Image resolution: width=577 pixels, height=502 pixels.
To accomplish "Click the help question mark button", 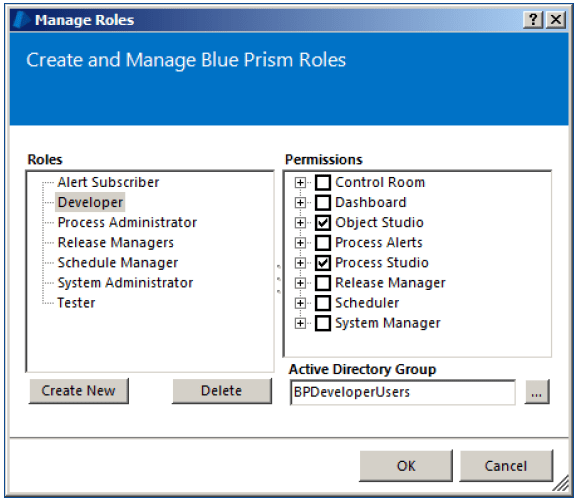I will pos(533,20).
